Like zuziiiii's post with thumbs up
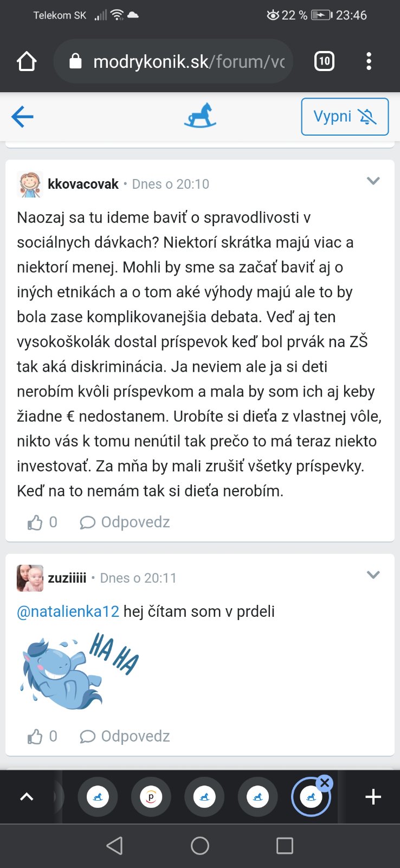Screen dimensions: 400x868 35,736
